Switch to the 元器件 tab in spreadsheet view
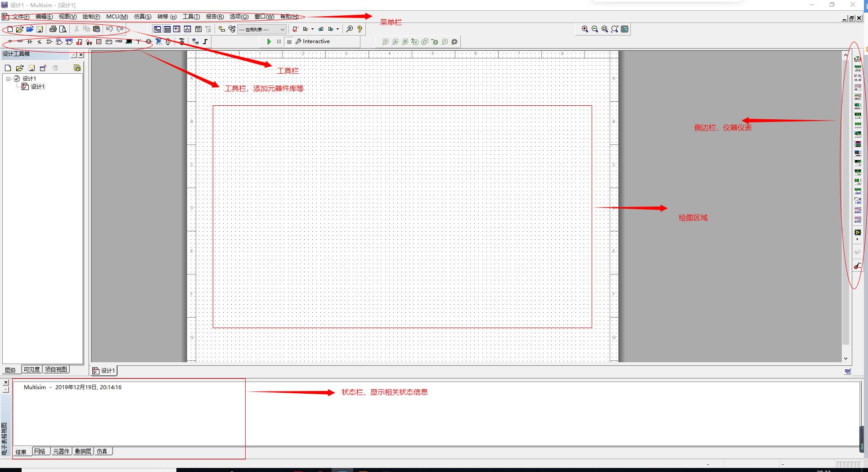 tap(61, 451)
